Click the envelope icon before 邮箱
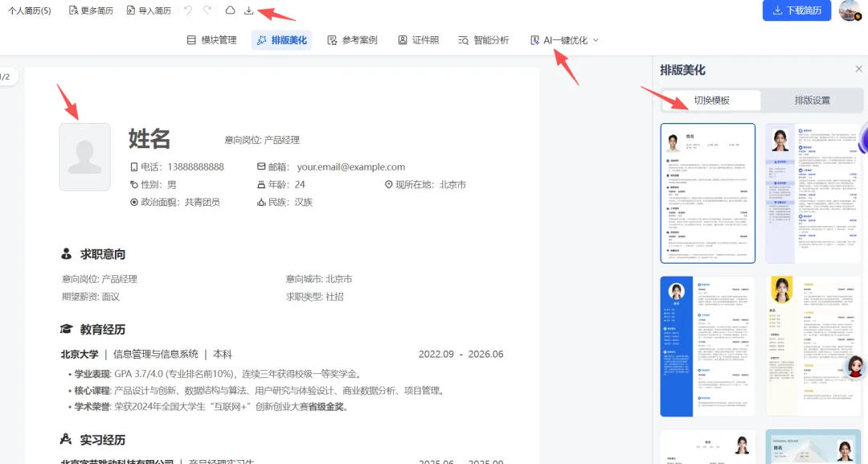The image size is (868, 464). (x=261, y=166)
